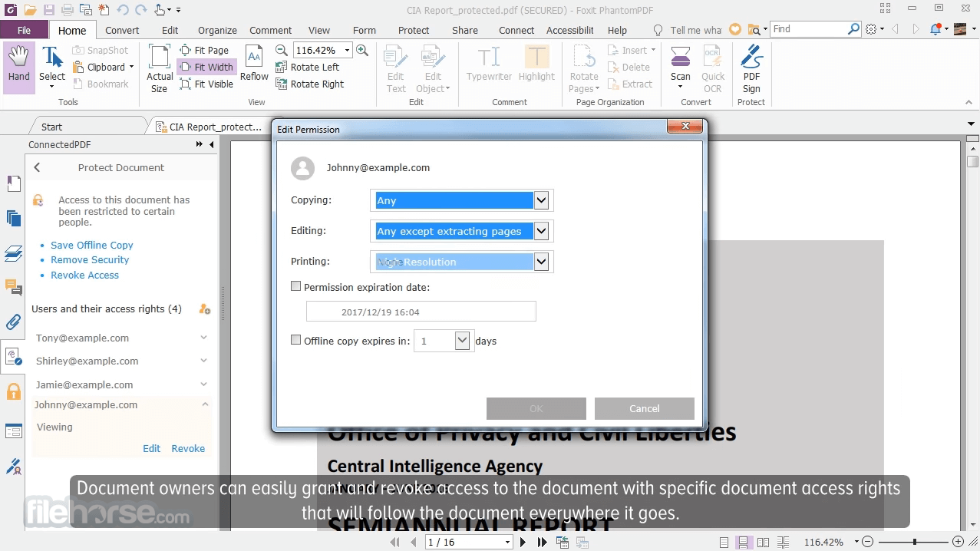
Task: Open the security lock panel
Action: [x=13, y=391]
